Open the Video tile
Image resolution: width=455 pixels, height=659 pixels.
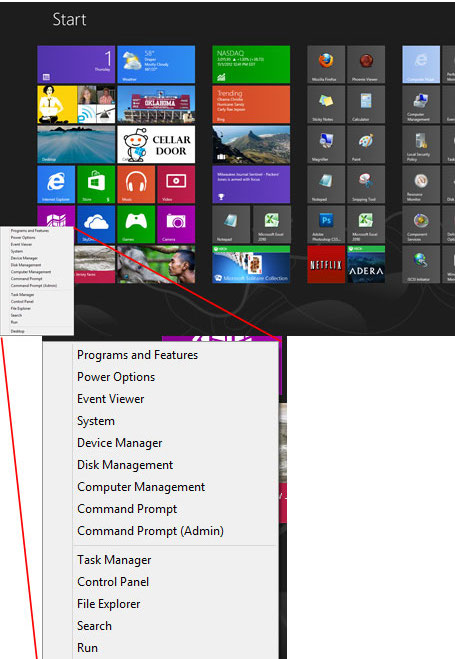[176, 185]
